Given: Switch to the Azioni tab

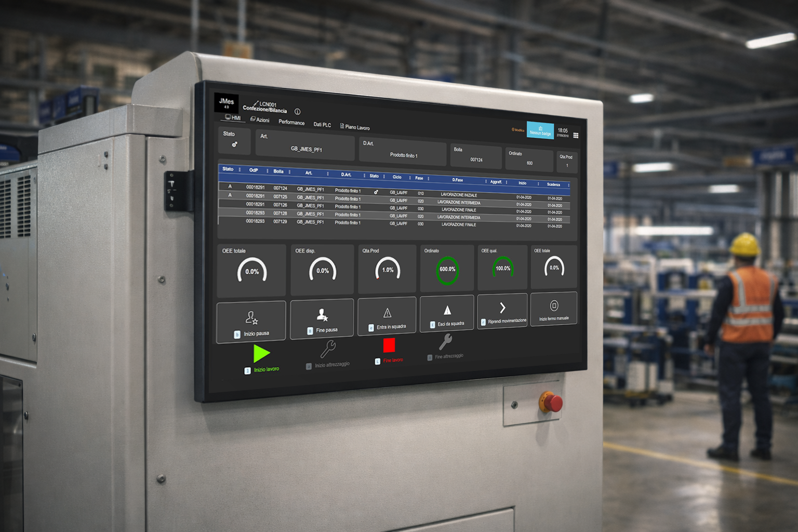Looking at the screenshot, I should coord(260,120).
